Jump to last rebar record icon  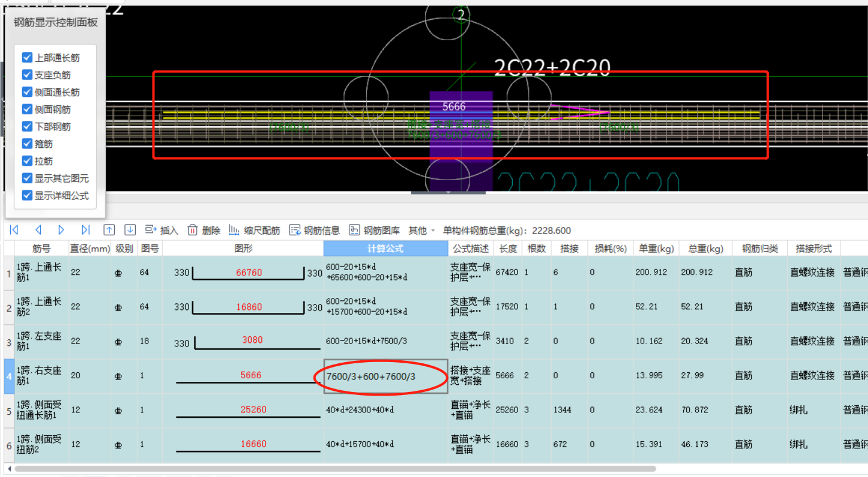86,230
